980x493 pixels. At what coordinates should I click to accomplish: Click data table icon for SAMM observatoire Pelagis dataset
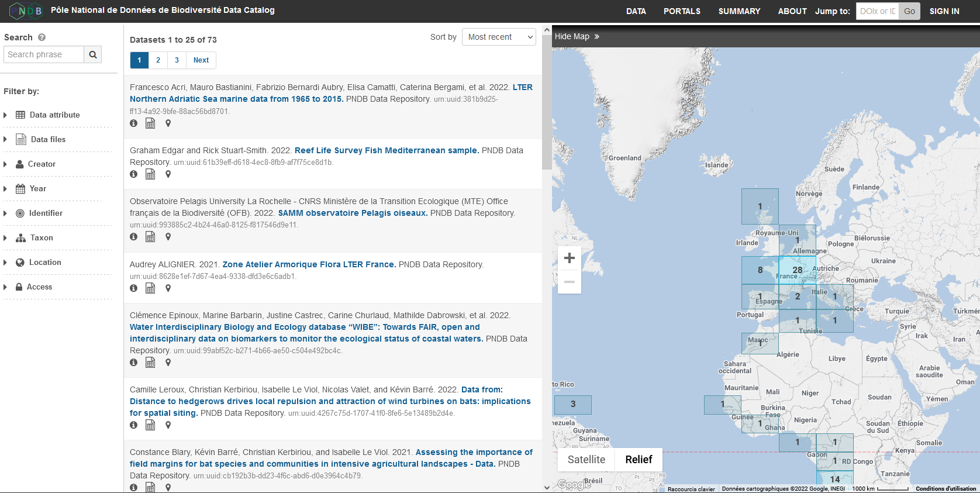[150, 237]
